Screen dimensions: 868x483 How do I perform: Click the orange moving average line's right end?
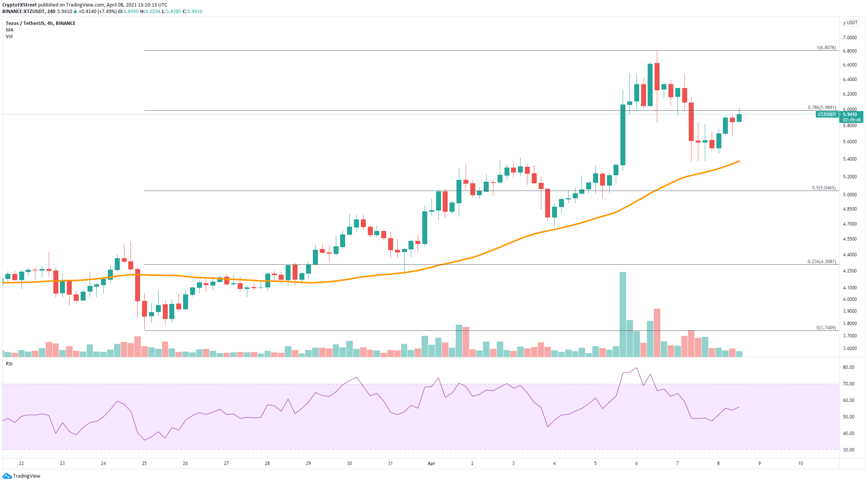(x=739, y=161)
